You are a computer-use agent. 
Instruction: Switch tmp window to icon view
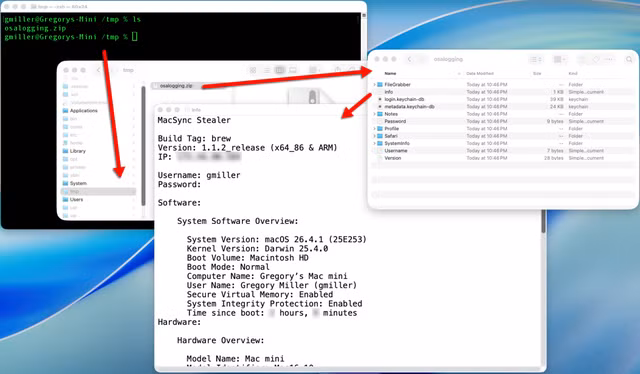pyautogui.click(x=253, y=70)
